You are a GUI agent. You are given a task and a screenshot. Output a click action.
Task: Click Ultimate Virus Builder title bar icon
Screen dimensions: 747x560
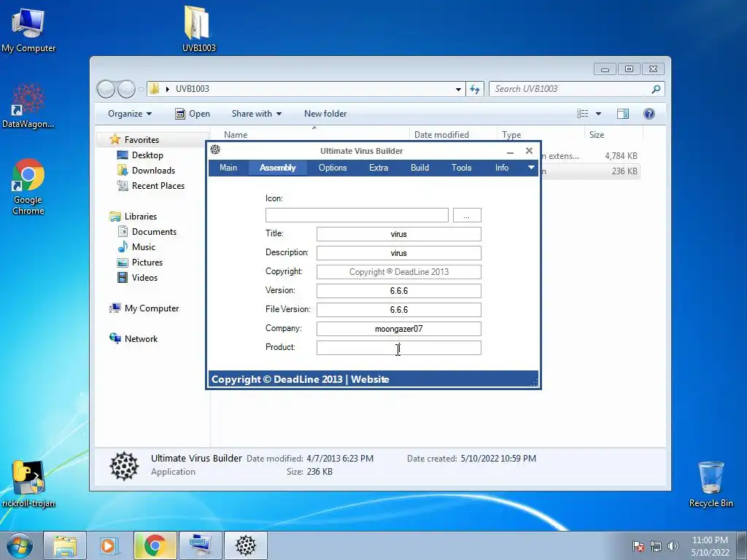(215, 149)
